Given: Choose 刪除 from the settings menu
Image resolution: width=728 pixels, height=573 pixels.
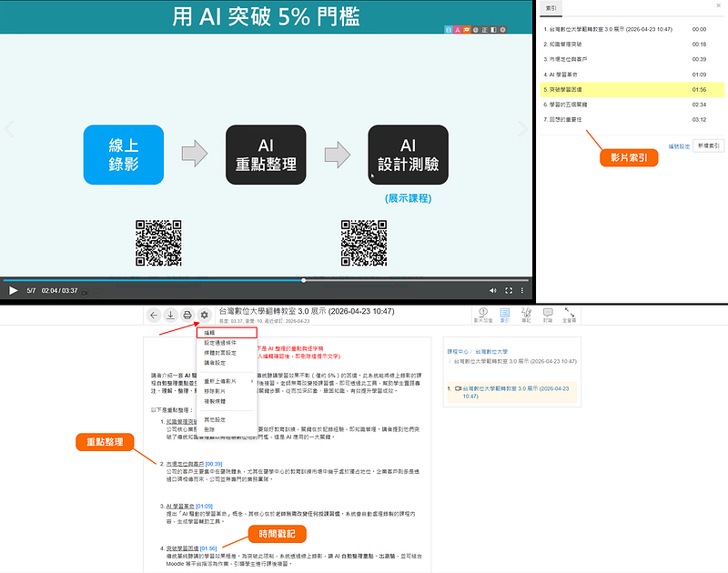Looking at the screenshot, I should [210, 428].
